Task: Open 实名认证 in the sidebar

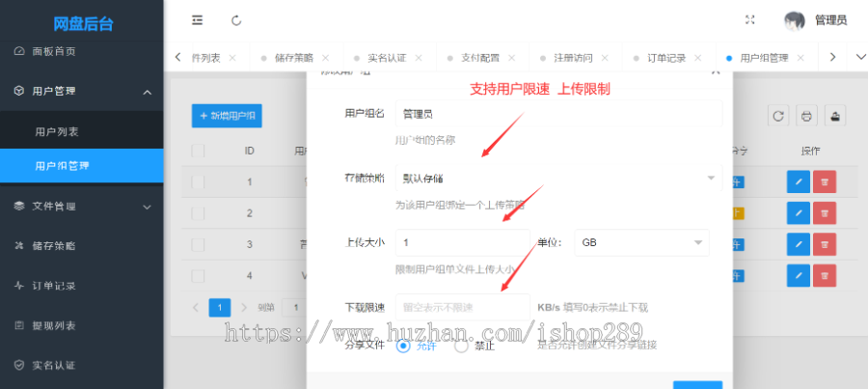Action: pyautogui.click(x=81, y=365)
